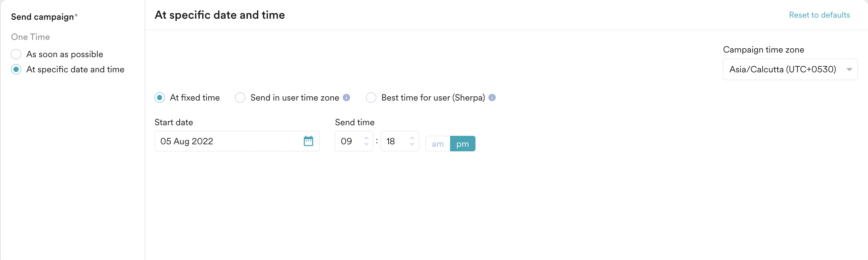Screen dimensions: 868x260
Task: Increase the minutes with up arrow
Action: 412,138
